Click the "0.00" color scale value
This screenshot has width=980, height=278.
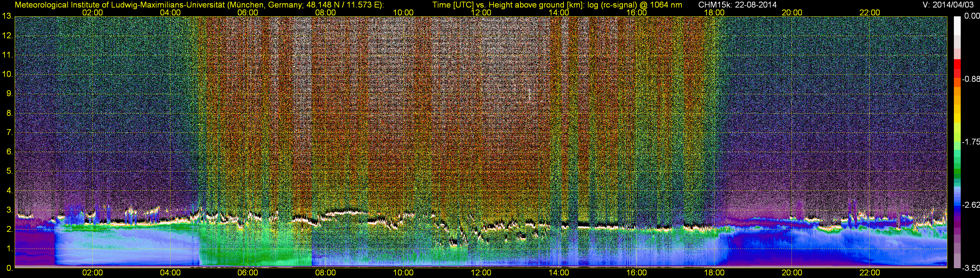972,16
